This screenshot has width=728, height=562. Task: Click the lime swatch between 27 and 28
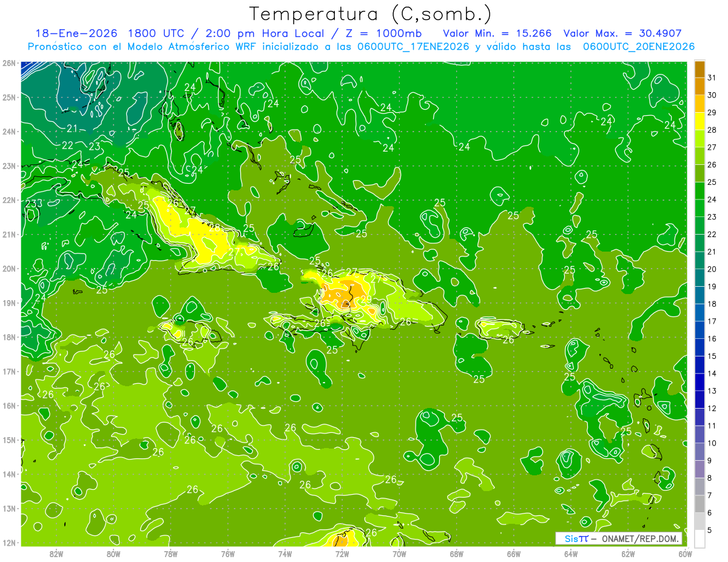[x=699, y=138]
